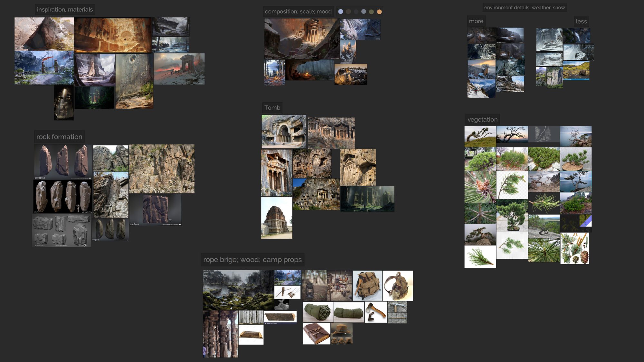Select the leather journal reference image
This screenshot has width=644, height=362.
(317, 334)
